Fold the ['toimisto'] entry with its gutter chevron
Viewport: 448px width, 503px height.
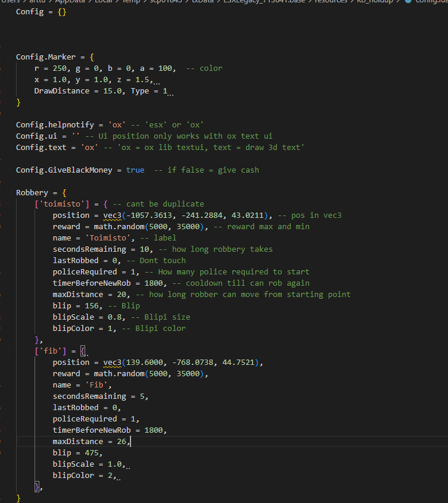10,204
